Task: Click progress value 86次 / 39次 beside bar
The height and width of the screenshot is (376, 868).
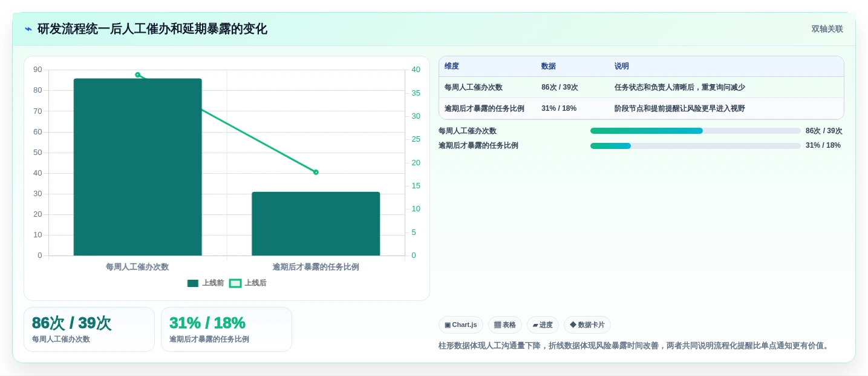Action: click(824, 131)
